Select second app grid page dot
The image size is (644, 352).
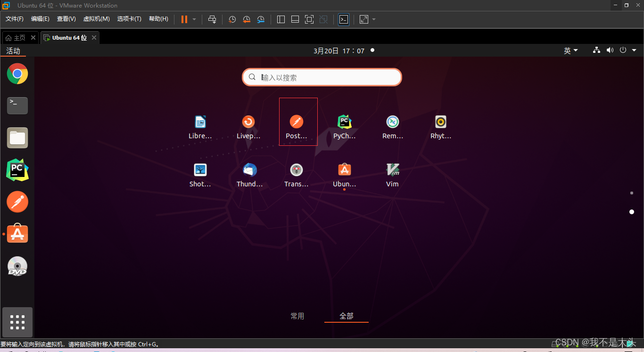(x=632, y=212)
